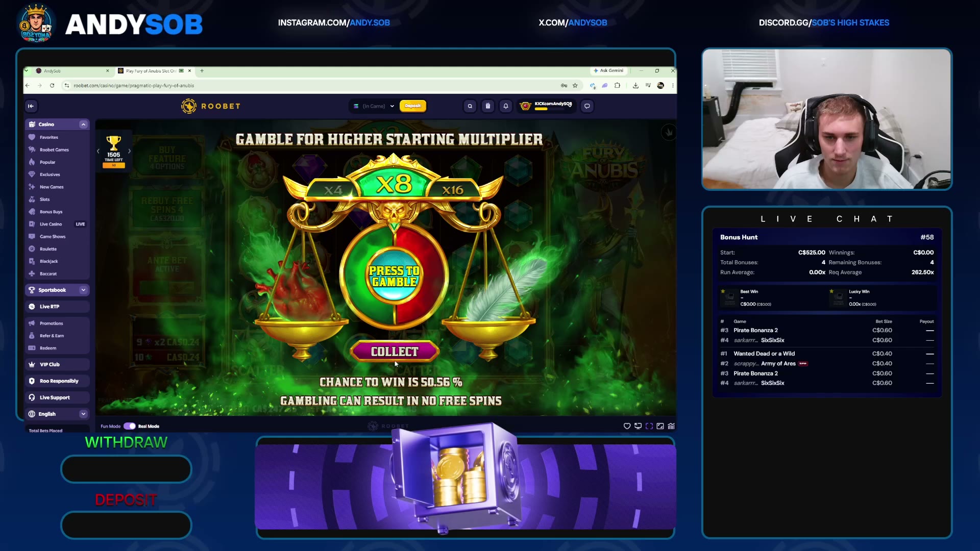This screenshot has height=551, width=980.
Task: Open browser downloads icon
Action: click(635, 86)
